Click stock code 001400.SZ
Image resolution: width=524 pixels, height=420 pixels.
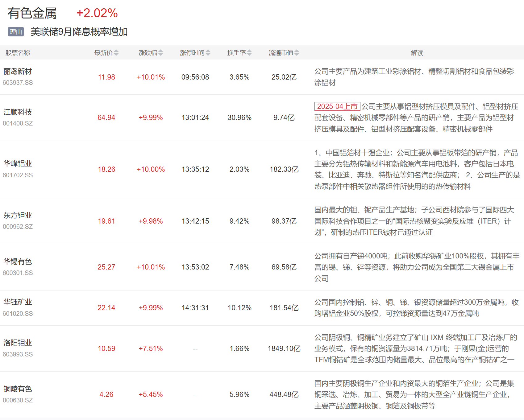pyautogui.click(x=18, y=123)
